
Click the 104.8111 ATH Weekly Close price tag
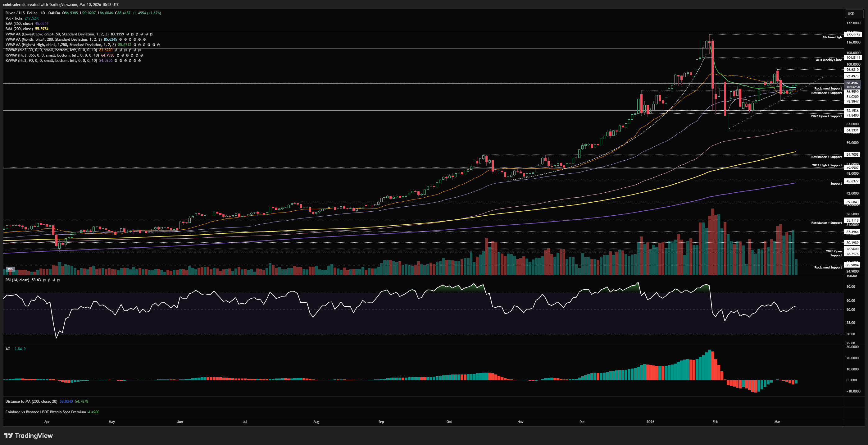pyautogui.click(x=853, y=58)
